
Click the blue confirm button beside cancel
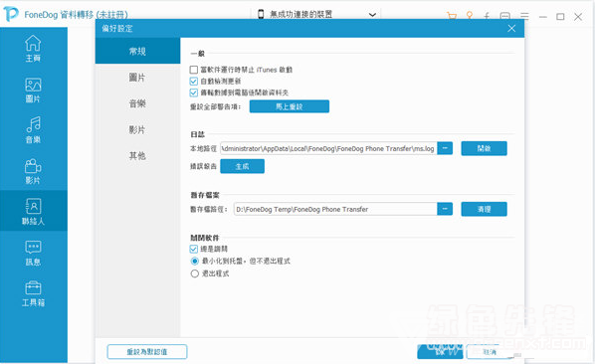440,352
